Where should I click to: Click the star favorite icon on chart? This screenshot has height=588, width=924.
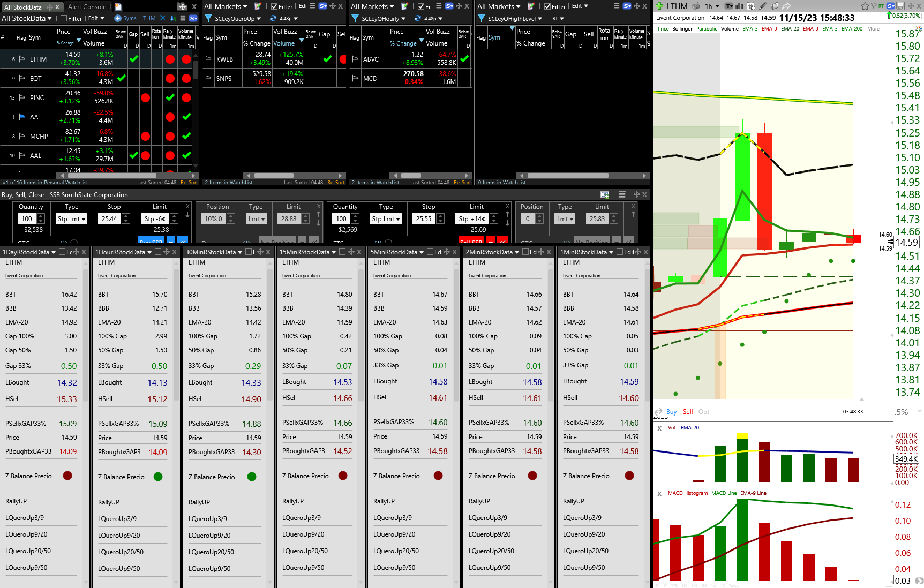pos(865,6)
